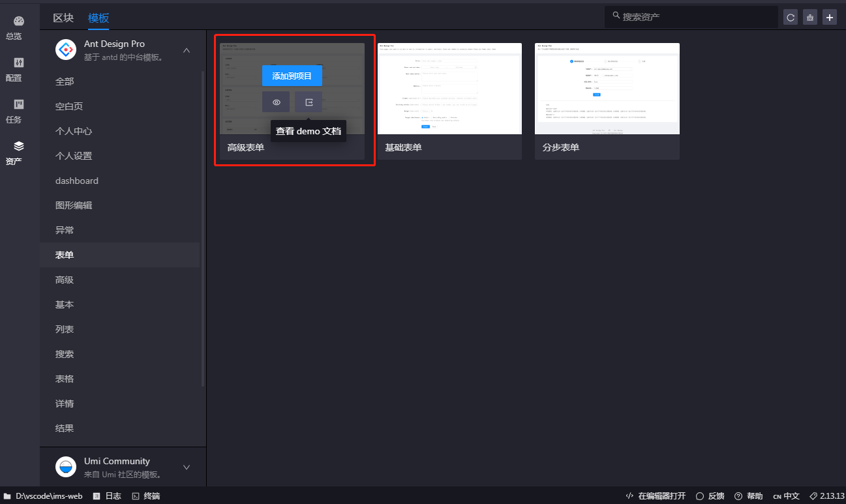Image resolution: width=846 pixels, height=504 pixels.
Task: Expand the Umi Community section
Action: coord(187,467)
